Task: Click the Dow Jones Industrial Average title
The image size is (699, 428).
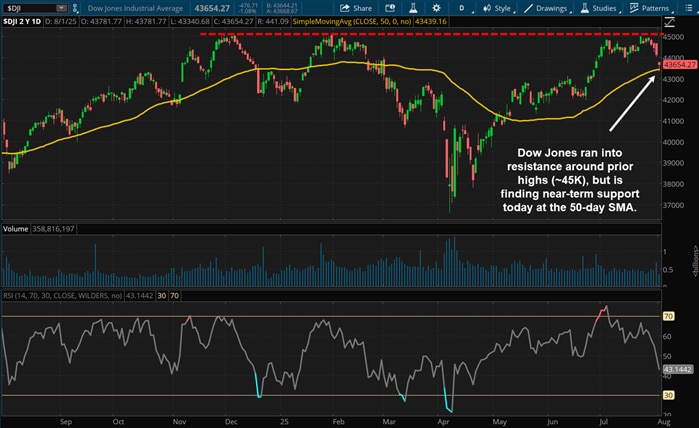Action: 135,8
